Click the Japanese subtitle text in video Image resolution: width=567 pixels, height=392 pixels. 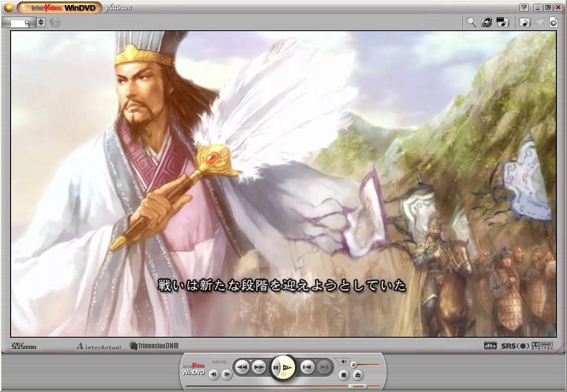(x=282, y=286)
